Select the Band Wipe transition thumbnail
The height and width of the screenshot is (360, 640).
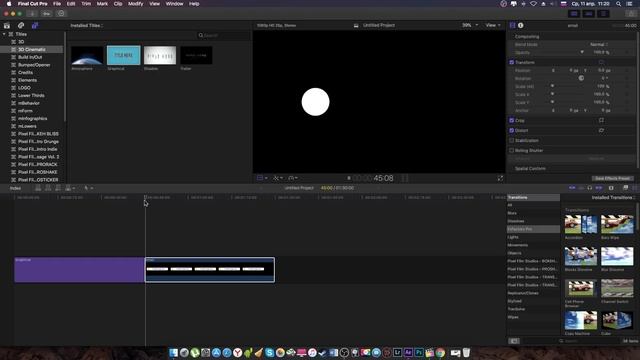617,224
